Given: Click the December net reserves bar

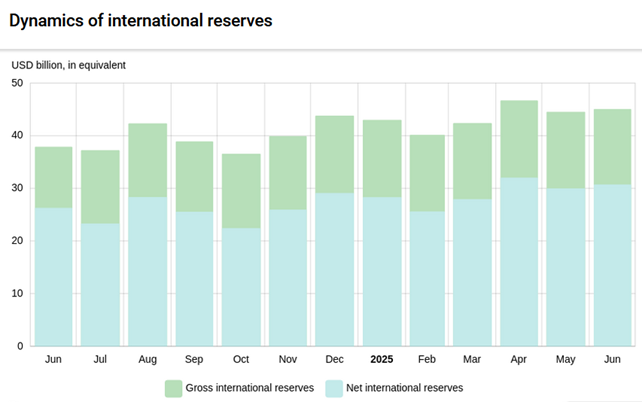Looking at the screenshot, I should [x=334, y=270].
